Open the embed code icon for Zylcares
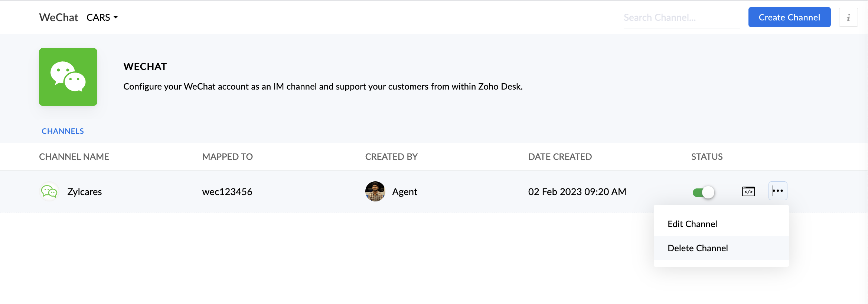Image resolution: width=868 pixels, height=304 pixels. [x=748, y=192]
